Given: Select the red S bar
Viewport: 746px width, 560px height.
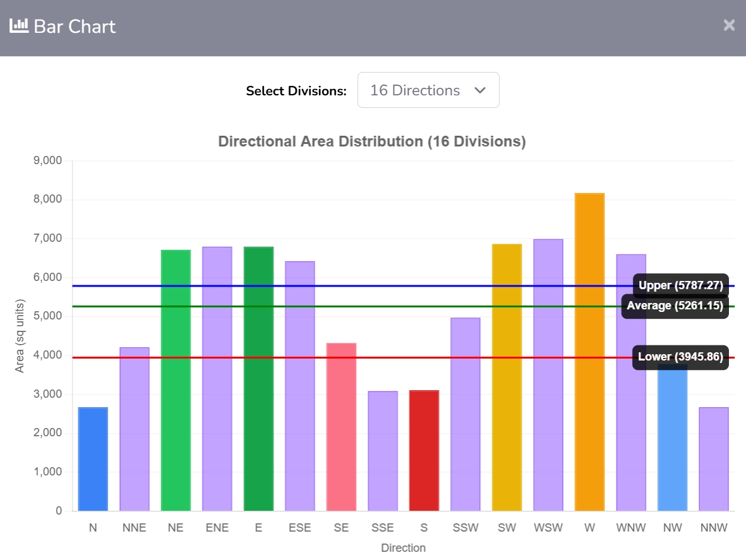Looking at the screenshot, I should click(424, 450).
